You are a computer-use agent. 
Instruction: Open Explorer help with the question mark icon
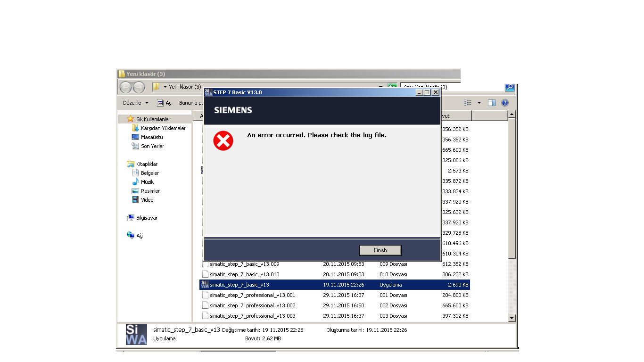click(505, 103)
